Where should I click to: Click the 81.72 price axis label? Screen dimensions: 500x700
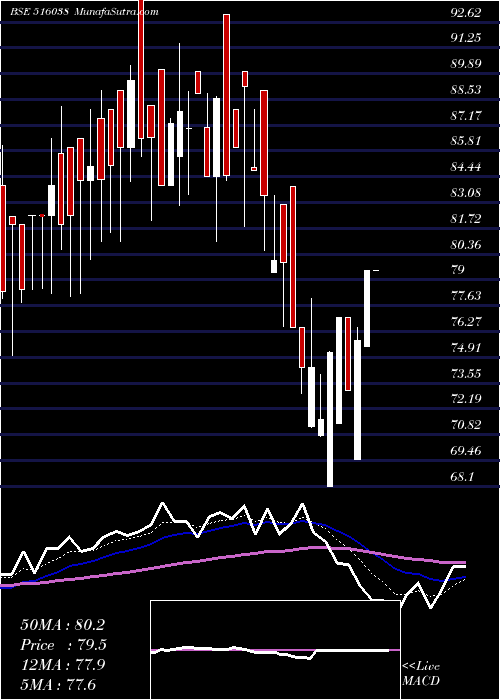click(x=466, y=219)
